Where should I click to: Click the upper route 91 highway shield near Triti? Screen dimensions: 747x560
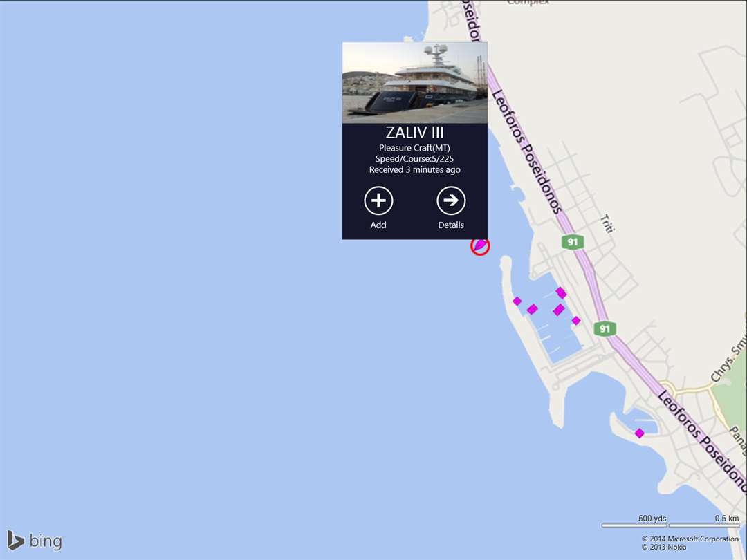tap(572, 242)
